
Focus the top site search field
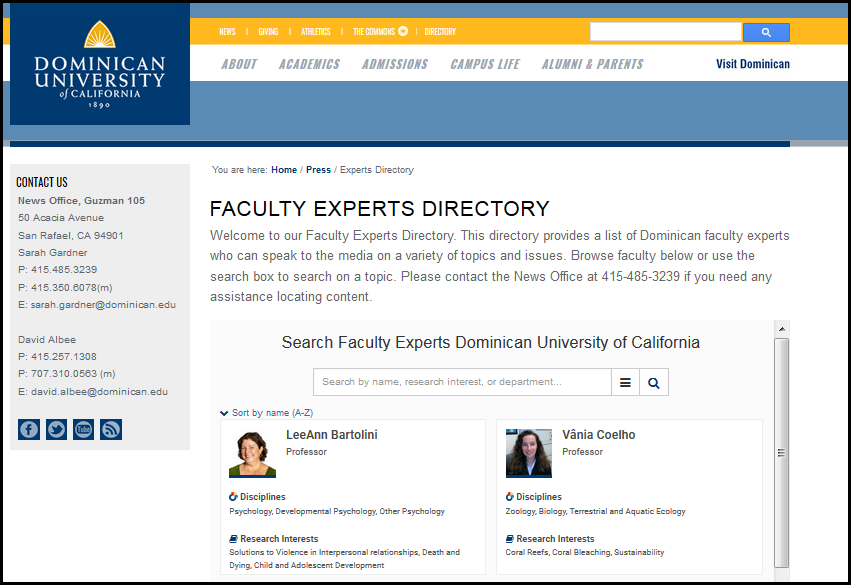(x=666, y=32)
